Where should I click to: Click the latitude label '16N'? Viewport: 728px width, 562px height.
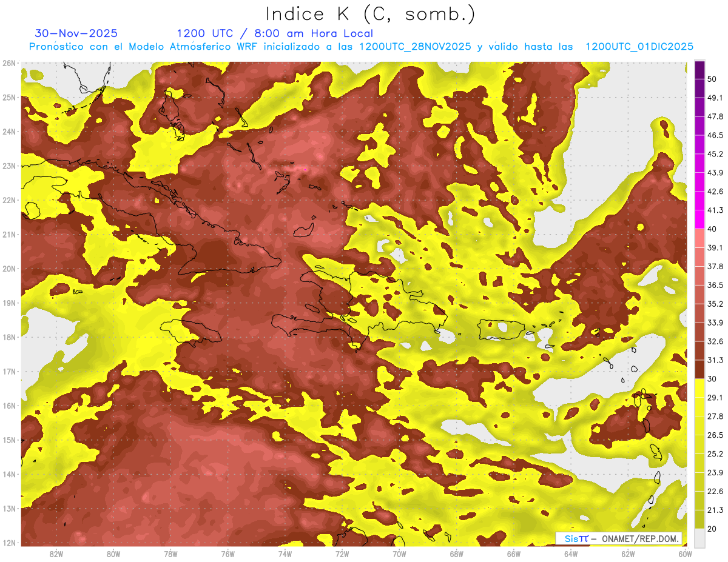[x=8, y=406]
